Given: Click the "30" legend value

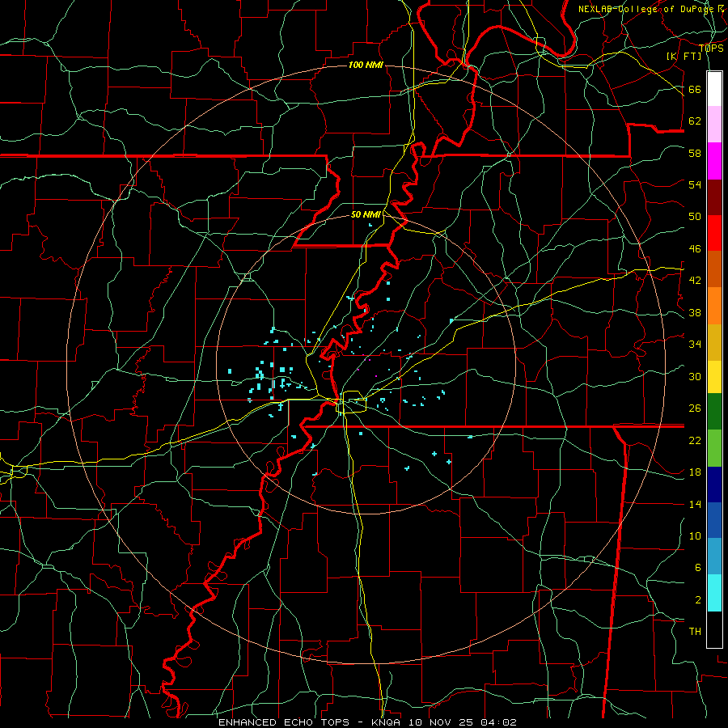Looking at the screenshot, I should tap(695, 376).
